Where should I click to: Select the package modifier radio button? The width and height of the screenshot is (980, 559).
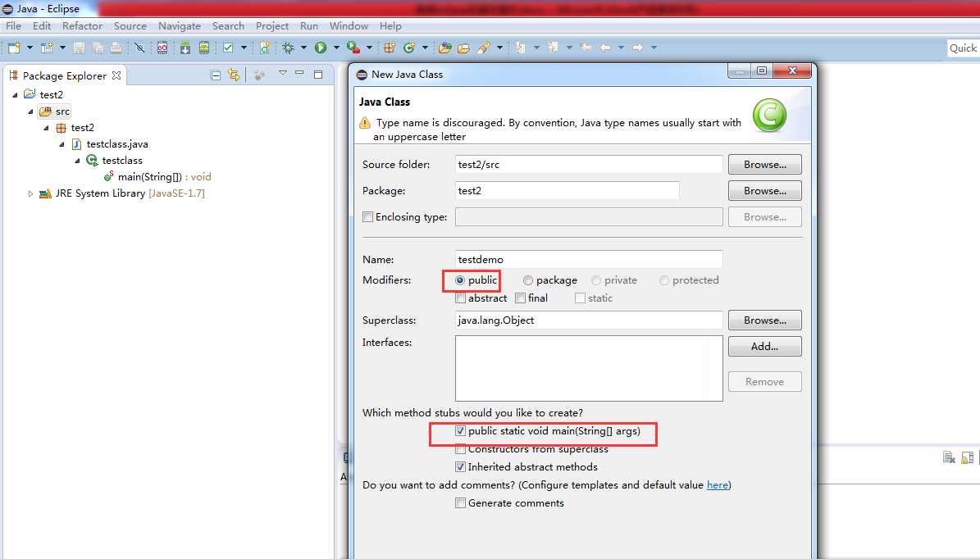(528, 280)
